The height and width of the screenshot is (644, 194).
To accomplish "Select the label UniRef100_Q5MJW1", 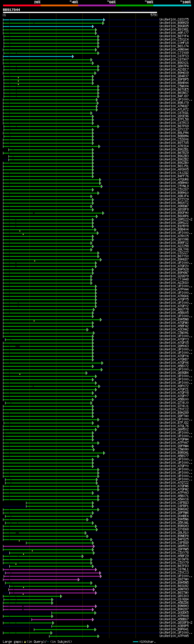I will [x=174, y=523].
